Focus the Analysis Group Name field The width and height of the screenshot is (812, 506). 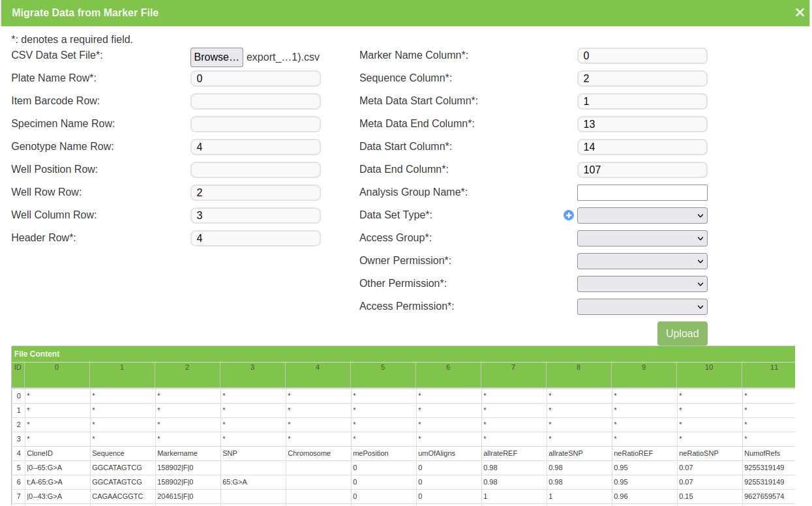pyautogui.click(x=642, y=192)
